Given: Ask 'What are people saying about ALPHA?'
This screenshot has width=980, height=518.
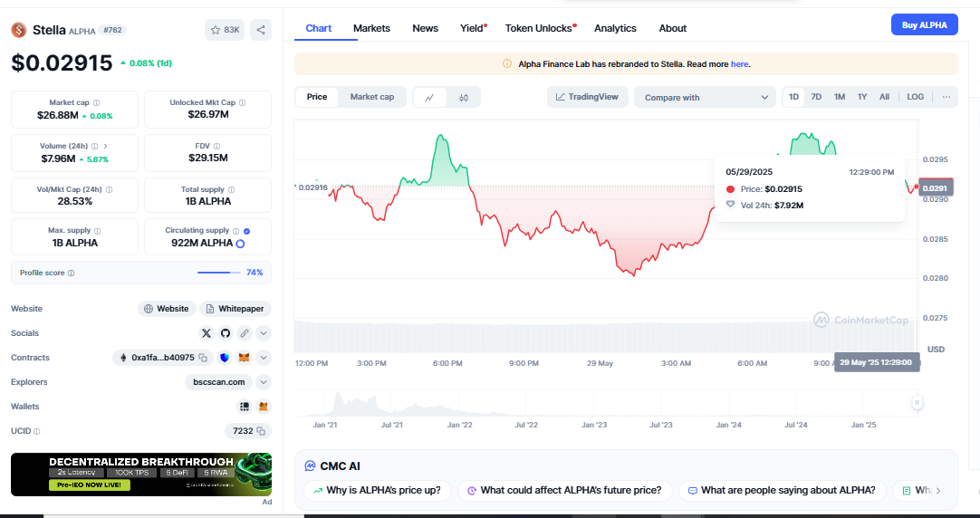Looking at the screenshot, I should (x=782, y=491).
